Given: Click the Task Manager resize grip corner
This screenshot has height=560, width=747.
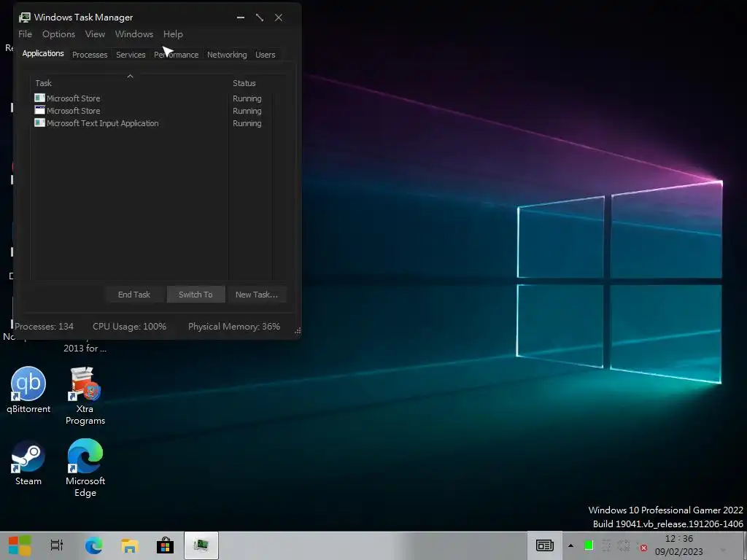Looking at the screenshot, I should click(298, 330).
